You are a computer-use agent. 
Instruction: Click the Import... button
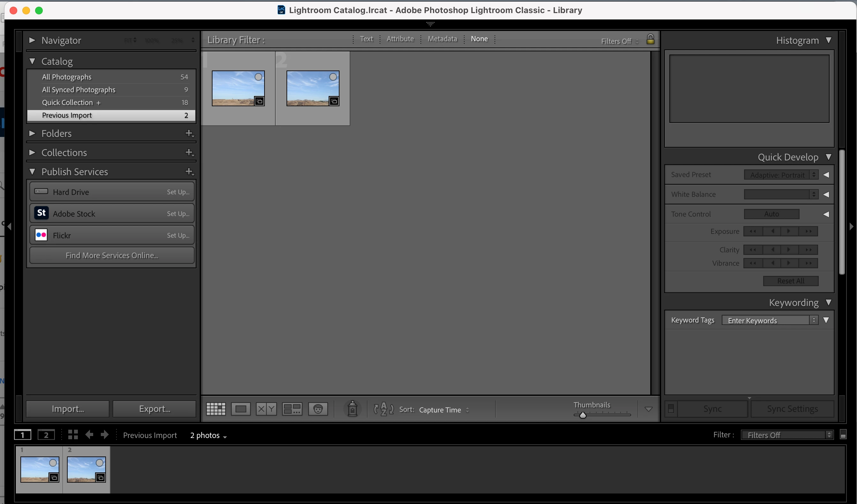68,409
